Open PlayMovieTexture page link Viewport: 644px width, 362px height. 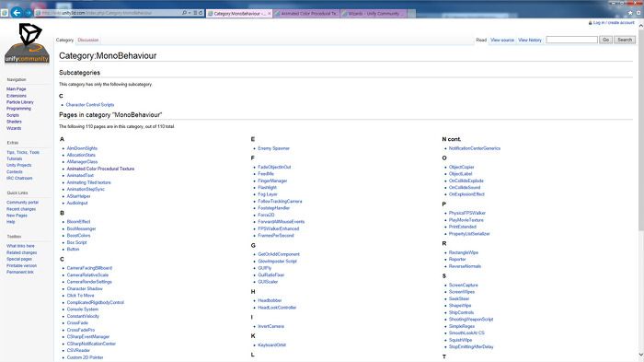tap(466, 220)
